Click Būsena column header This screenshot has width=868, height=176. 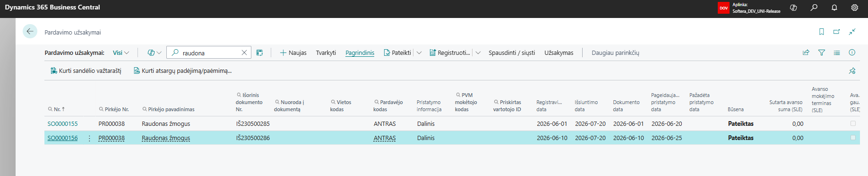pyautogui.click(x=736, y=109)
